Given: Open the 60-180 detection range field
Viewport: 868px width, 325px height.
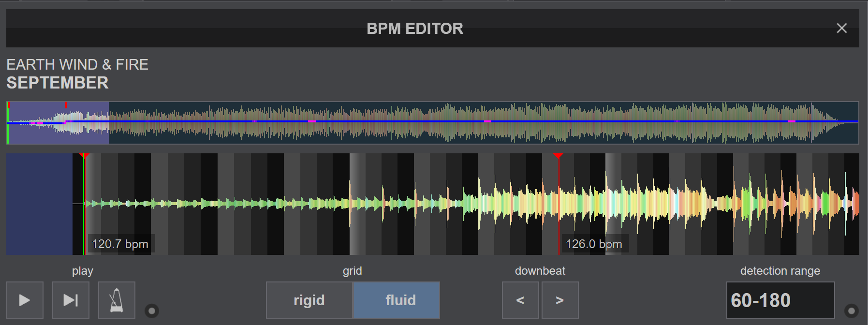Looking at the screenshot, I should [780, 300].
